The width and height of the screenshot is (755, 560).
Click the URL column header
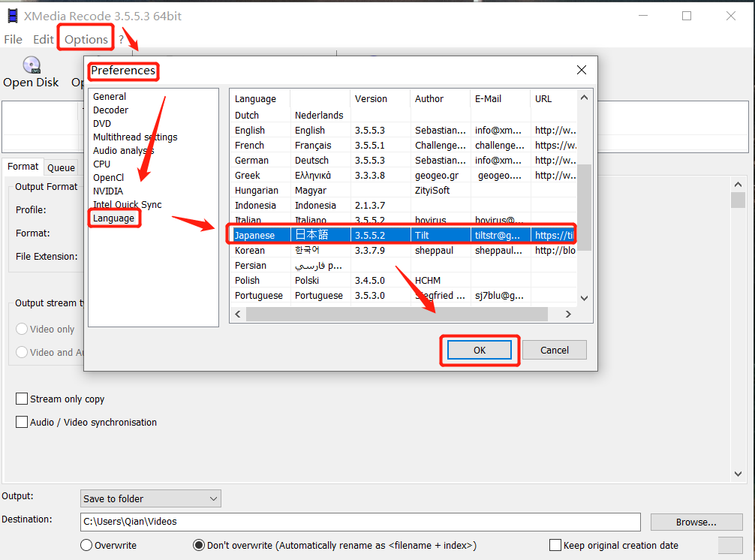pos(554,98)
